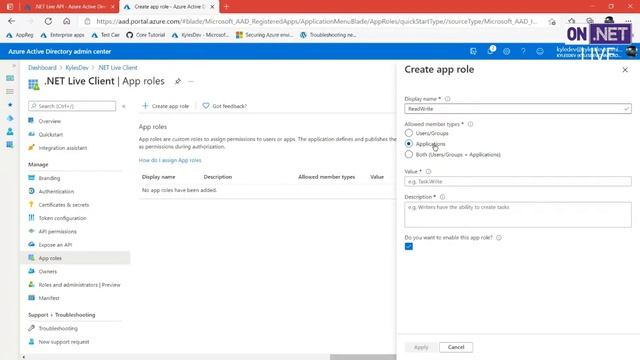The width and height of the screenshot is (640, 360).
Task: Click the Expose an API cloud icon
Action: [31, 244]
